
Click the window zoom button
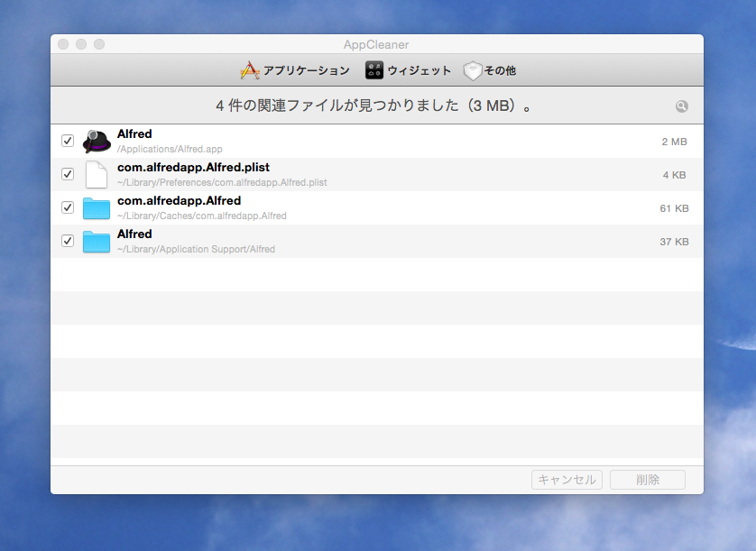tap(99, 44)
